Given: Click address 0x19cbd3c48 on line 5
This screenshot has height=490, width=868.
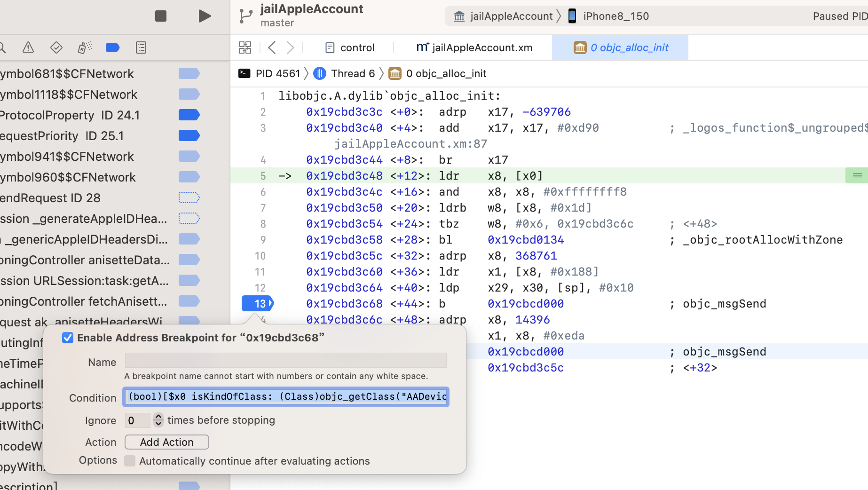Looking at the screenshot, I should coord(344,176).
